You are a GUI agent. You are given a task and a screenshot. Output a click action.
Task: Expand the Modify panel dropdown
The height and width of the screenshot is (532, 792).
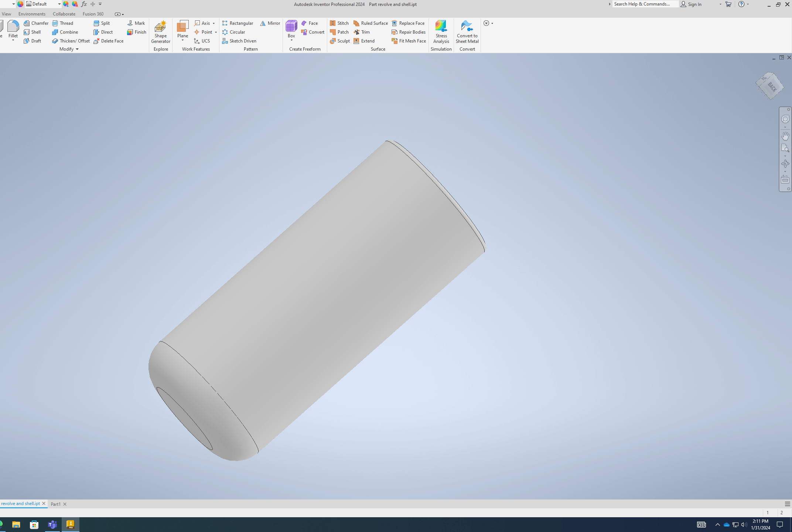[x=77, y=49]
